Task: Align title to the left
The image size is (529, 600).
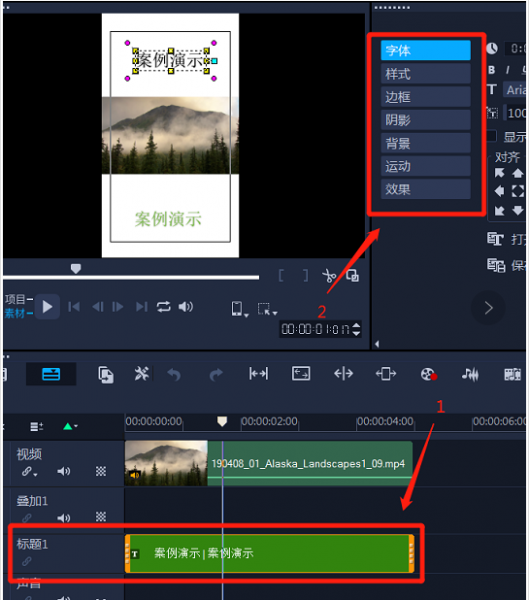Action: 499,191
